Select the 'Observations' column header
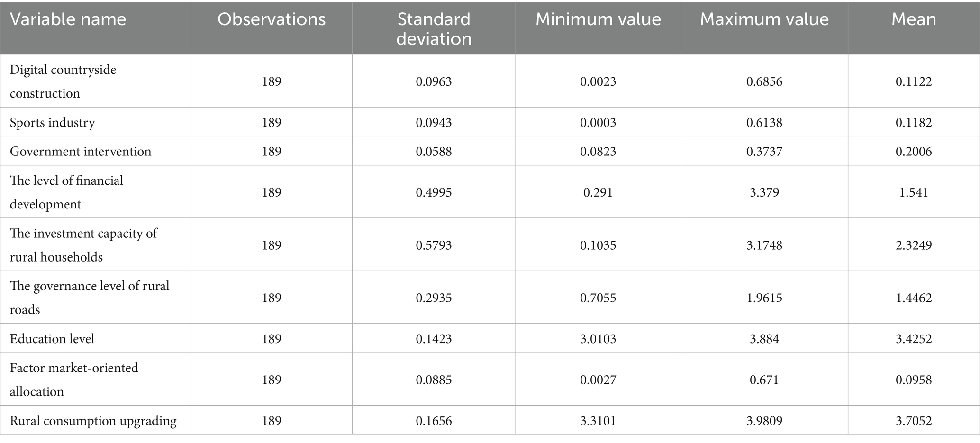Viewport: 980px width, 443px height. pos(272,19)
